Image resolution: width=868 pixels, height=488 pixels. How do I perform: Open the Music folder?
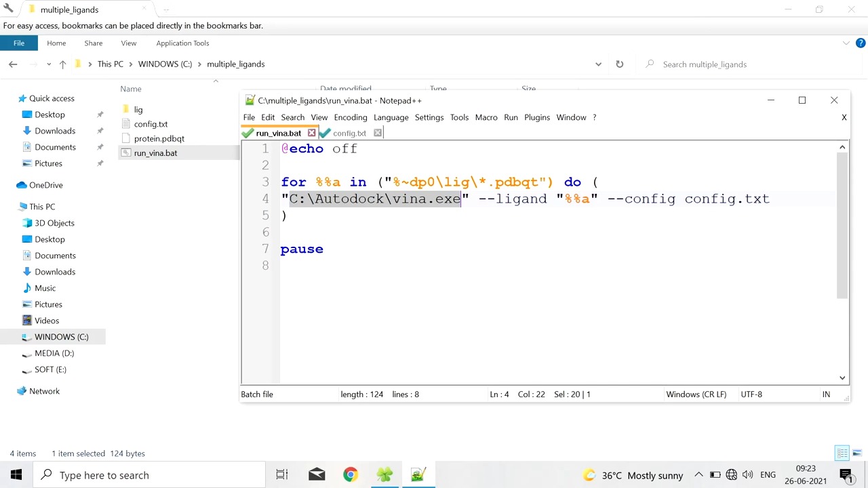click(x=45, y=288)
